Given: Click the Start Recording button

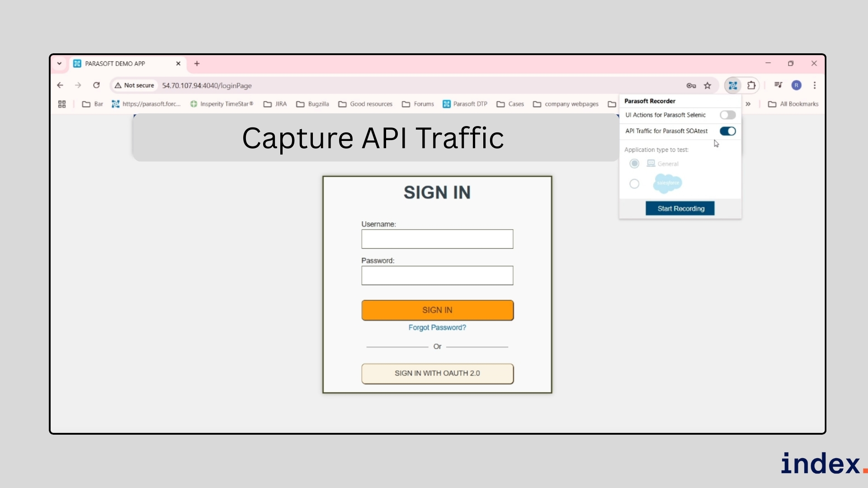Looking at the screenshot, I should click(680, 208).
